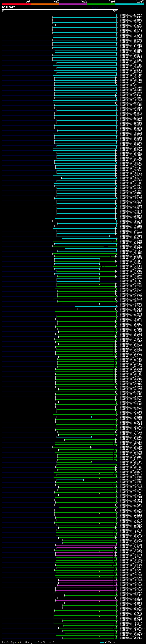The height and width of the screenshot is (644, 146).
Task: Open hit UniRef100_Q9SRL5
Action: 131,53
